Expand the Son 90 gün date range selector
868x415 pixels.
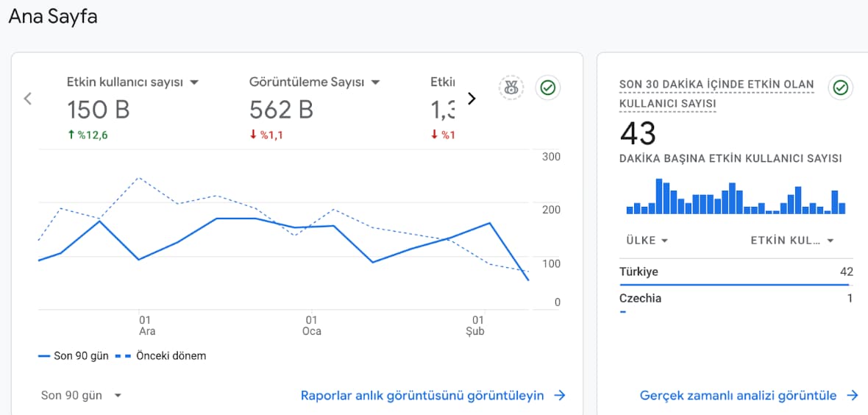point(81,396)
